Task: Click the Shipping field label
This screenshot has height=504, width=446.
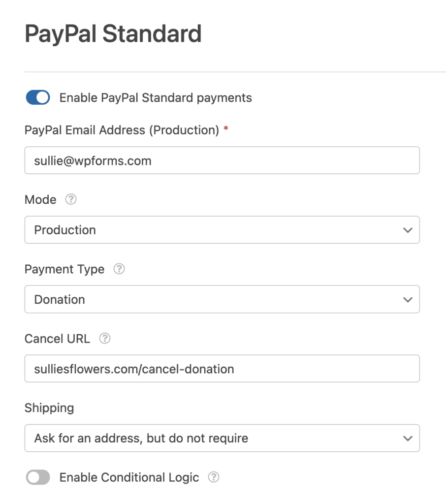Action: (x=49, y=408)
